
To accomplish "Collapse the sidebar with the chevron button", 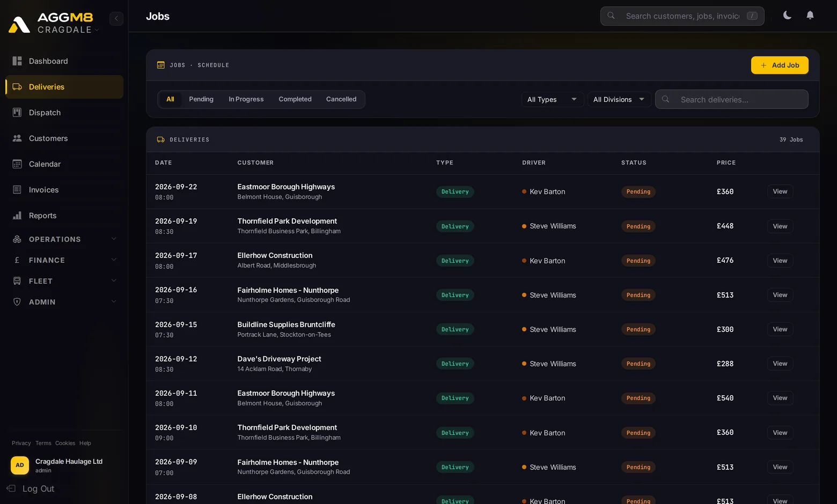I will (116, 18).
